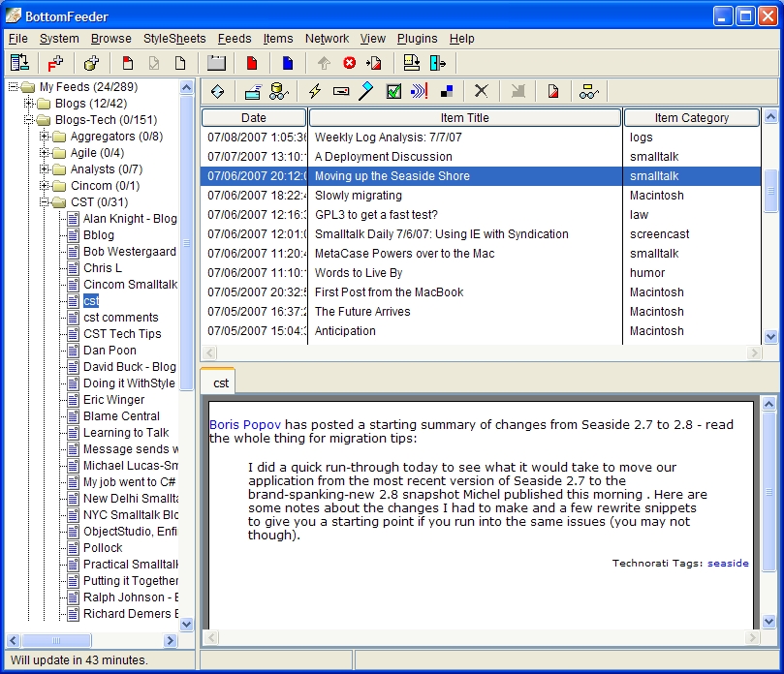Click the printer icon in item toolbar
The image size is (784, 674).
click(x=253, y=91)
